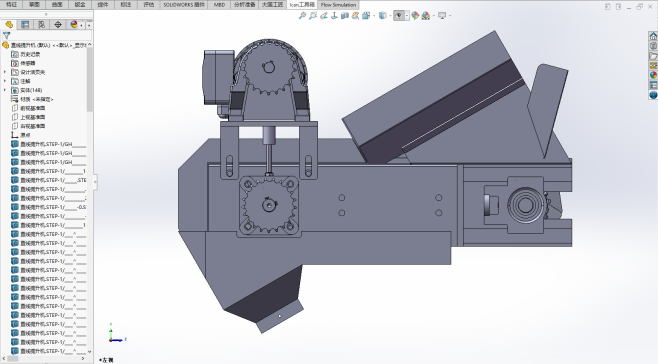The height and width of the screenshot is (364, 658).
Task: Switch to the PropertyManager panel tab
Action: click(25, 24)
